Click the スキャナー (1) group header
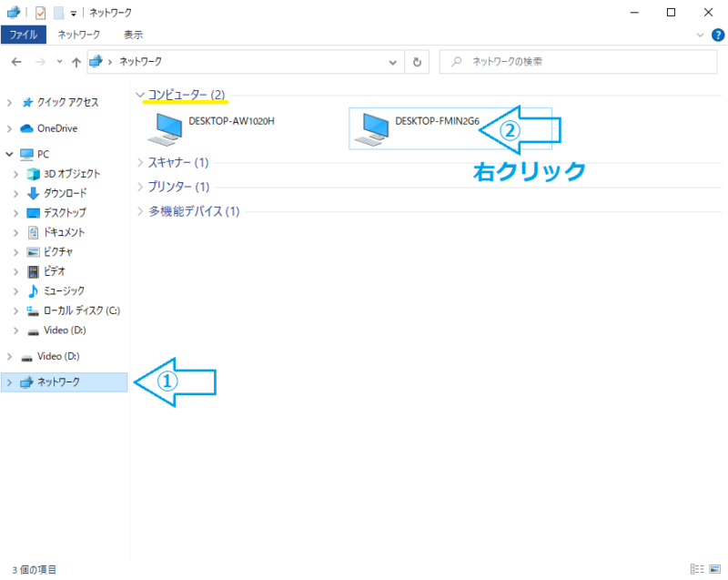This screenshot has height=580, width=728. click(178, 163)
